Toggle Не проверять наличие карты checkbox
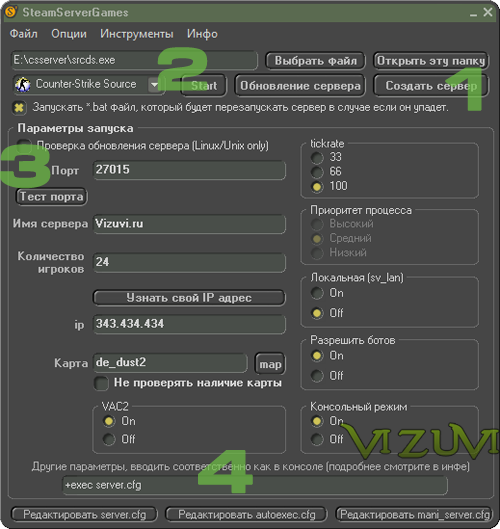The height and width of the screenshot is (529, 500). (x=101, y=383)
